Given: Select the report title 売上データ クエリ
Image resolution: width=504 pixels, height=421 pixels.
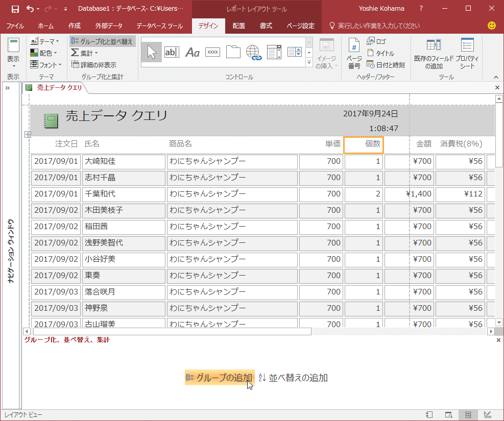Looking at the screenshot, I should pyautogui.click(x=116, y=116).
